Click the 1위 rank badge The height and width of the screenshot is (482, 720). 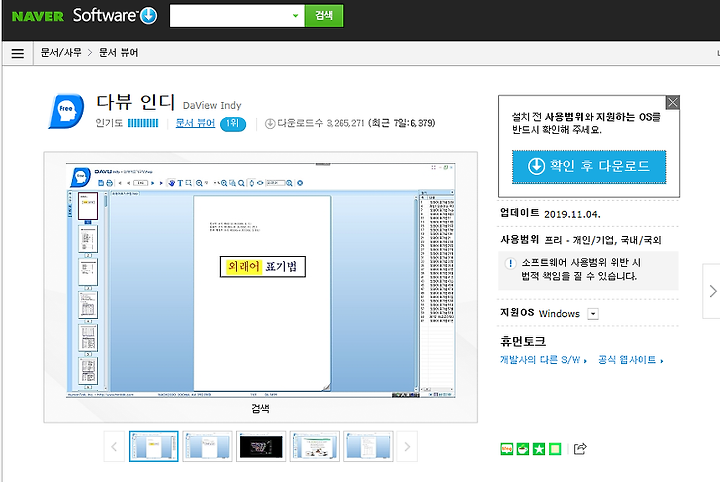coord(233,123)
